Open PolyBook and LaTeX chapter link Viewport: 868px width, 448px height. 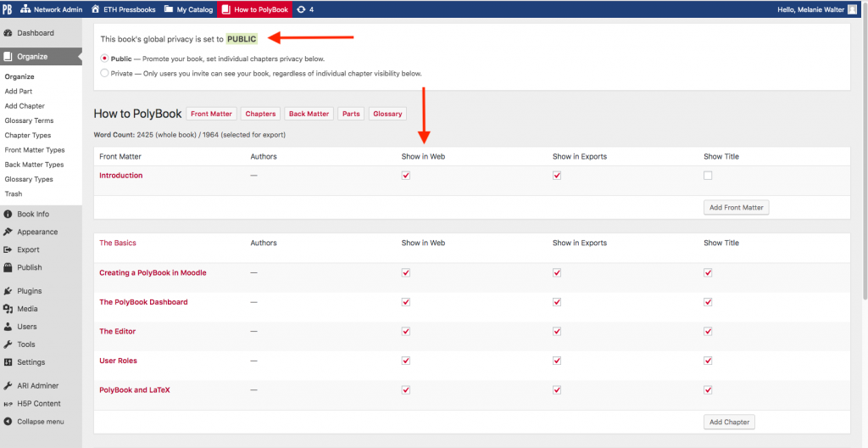(135, 389)
